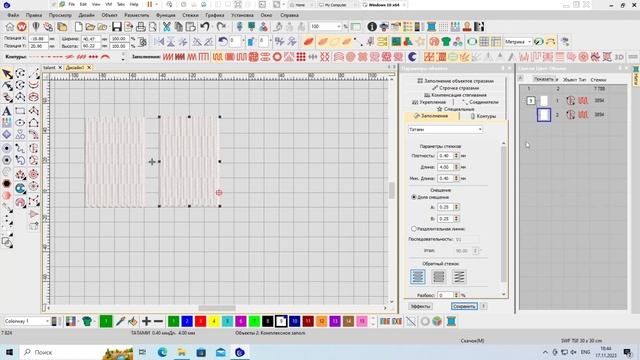
Task: Select the Rectangle shape tool
Action: pos(20,111)
